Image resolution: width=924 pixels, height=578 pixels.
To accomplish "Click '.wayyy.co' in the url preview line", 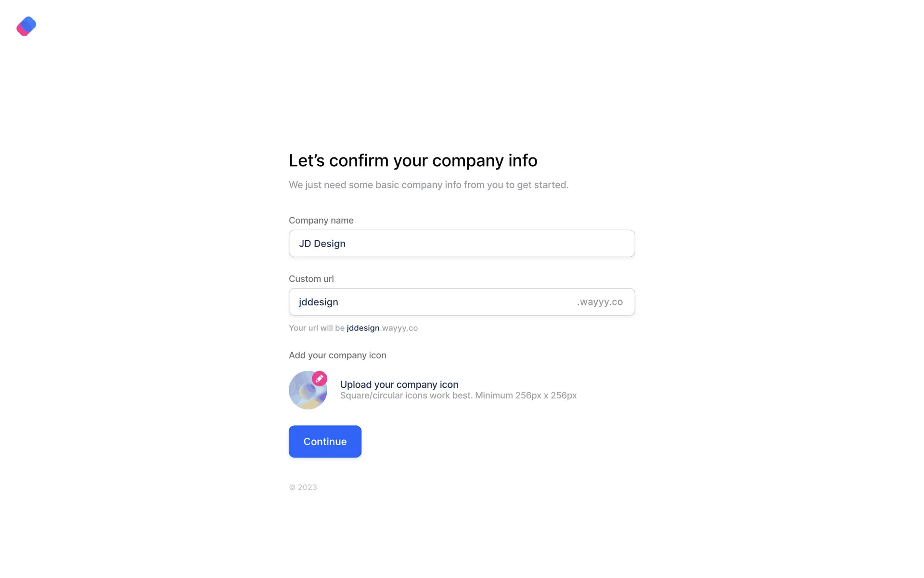I will click(x=399, y=328).
